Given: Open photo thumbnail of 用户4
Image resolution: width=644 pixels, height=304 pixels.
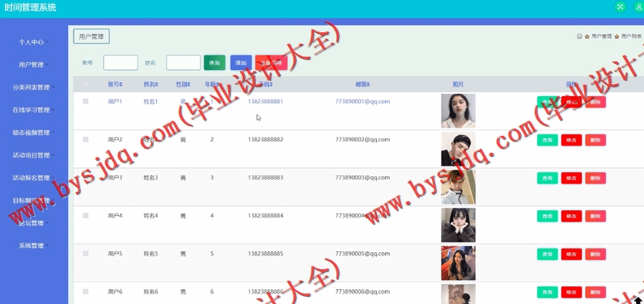Looking at the screenshot, I should click(x=459, y=226).
